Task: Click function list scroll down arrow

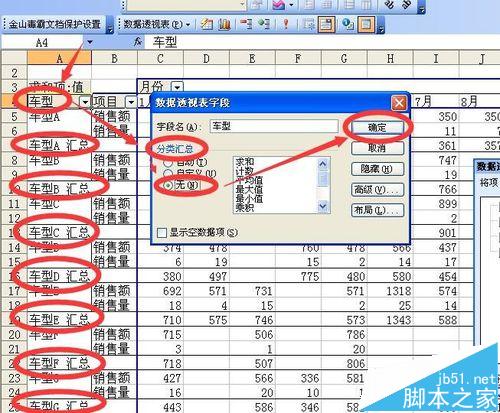Action: pyautogui.click(x=323, y=207)
